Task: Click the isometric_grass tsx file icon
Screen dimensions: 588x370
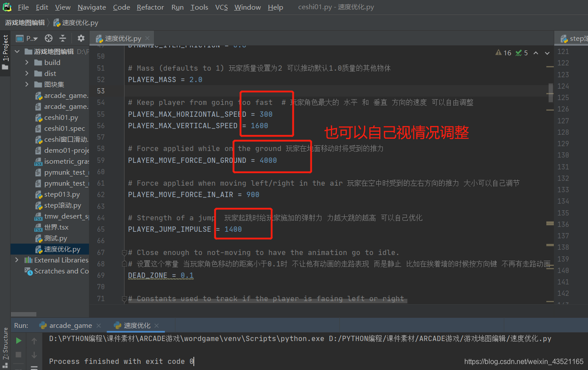Action: pyautogui.click(x=38, y=162)
